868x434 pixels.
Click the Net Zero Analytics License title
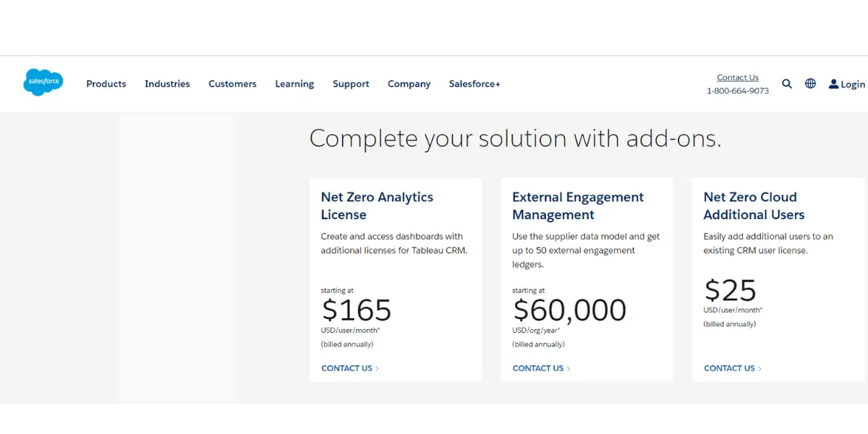coord(377,205)
